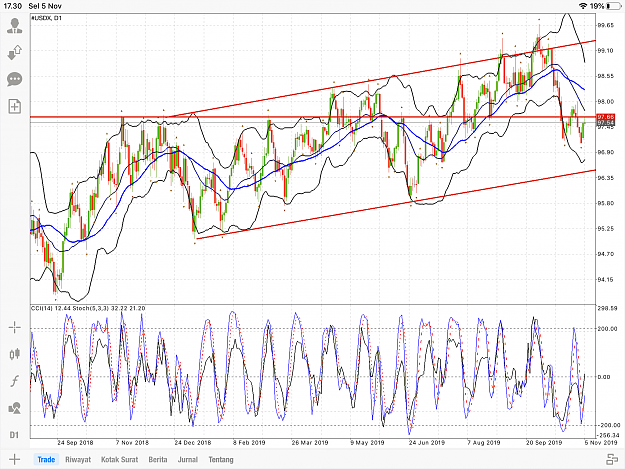Tap the 99.10 price axis label
This screenshot has width=625, height=469.
coord(605,51)
